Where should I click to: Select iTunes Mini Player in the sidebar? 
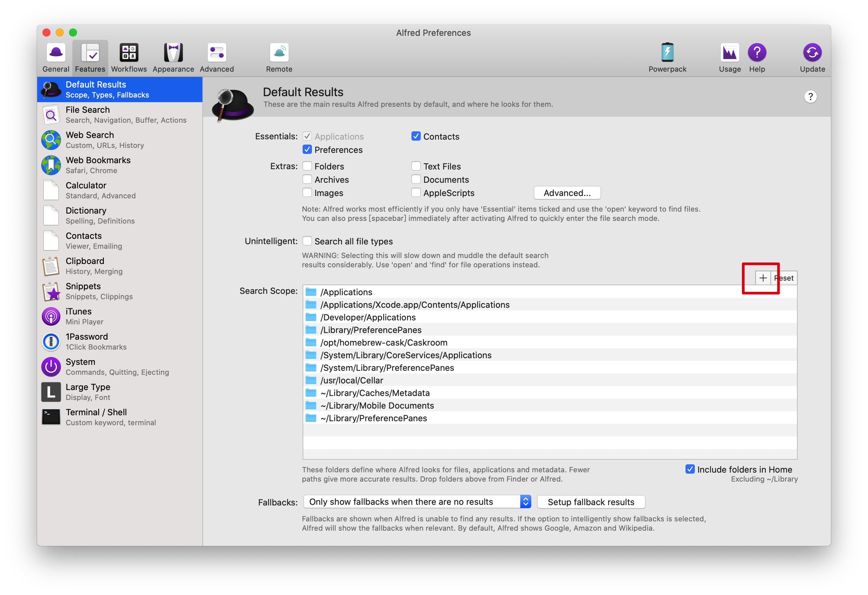119,316
